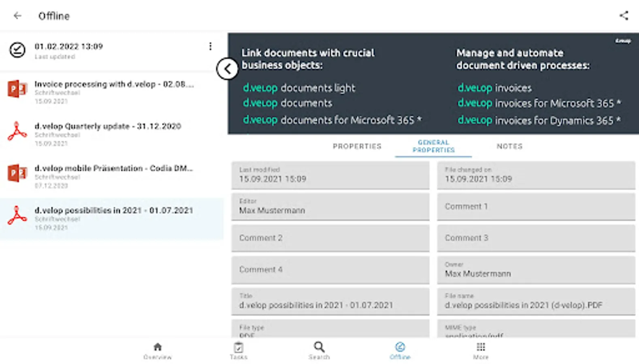Switch to the General Properties tab
Viewport: 639px width, 364px height.
click(433, 146)
